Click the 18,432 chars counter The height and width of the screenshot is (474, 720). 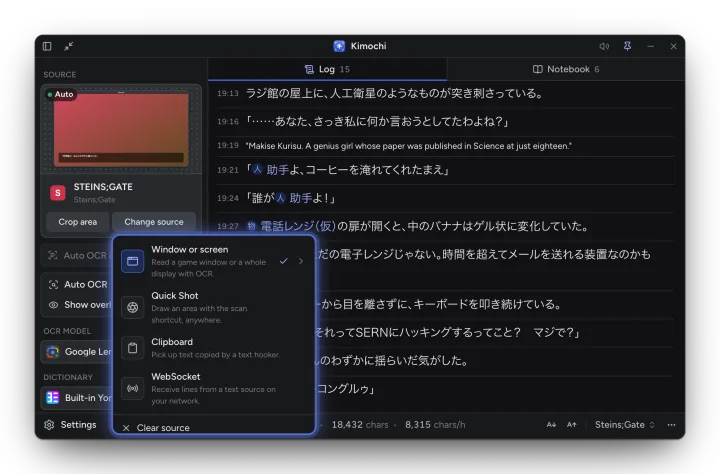pos(360,425)
